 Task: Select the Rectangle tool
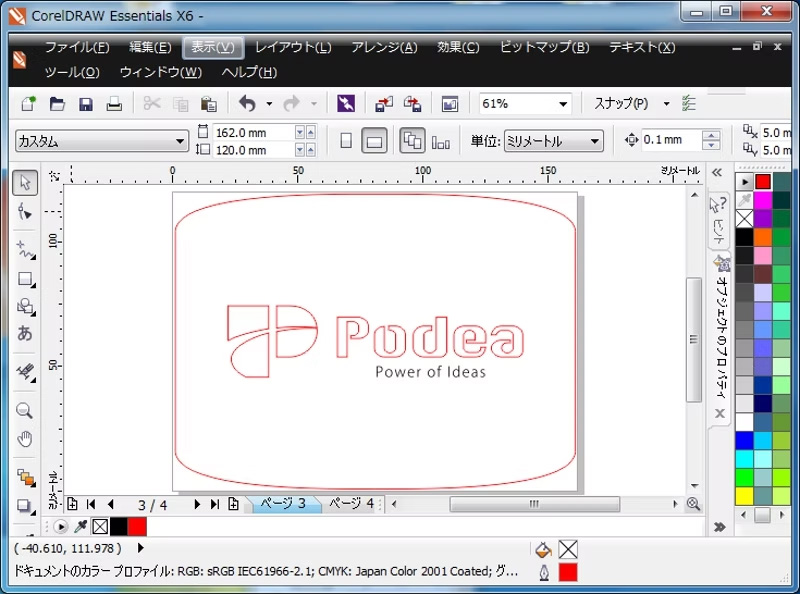pyautogui.click(x=25, y=279)
